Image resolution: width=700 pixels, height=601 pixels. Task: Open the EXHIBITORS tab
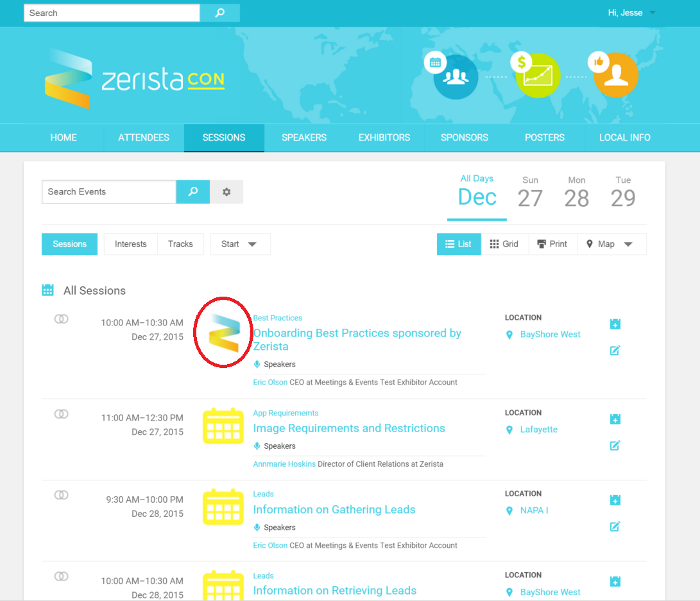384,137
